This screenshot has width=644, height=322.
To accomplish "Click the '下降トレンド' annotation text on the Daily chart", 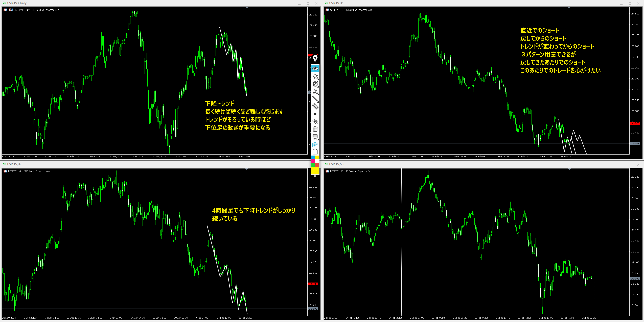I will click(x=219, y=104).
